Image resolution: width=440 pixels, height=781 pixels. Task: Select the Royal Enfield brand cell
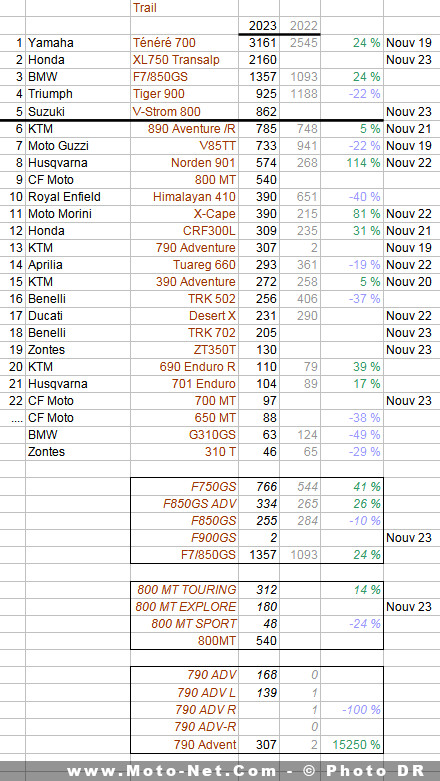pyautogui.click(x=78, y=197)
